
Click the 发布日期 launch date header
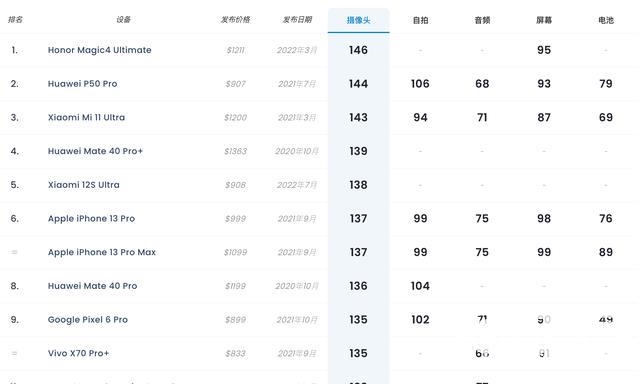[x=297, y=20]
